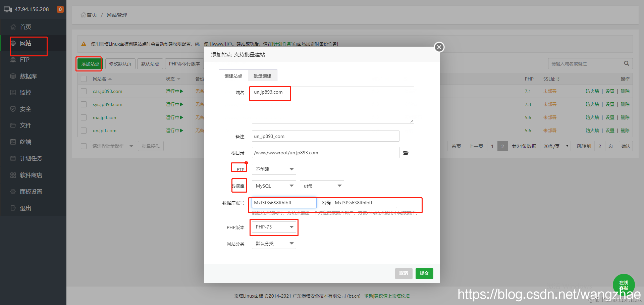
Task: Click the running arrow for un.jplt.com
Action: [181, 131]
